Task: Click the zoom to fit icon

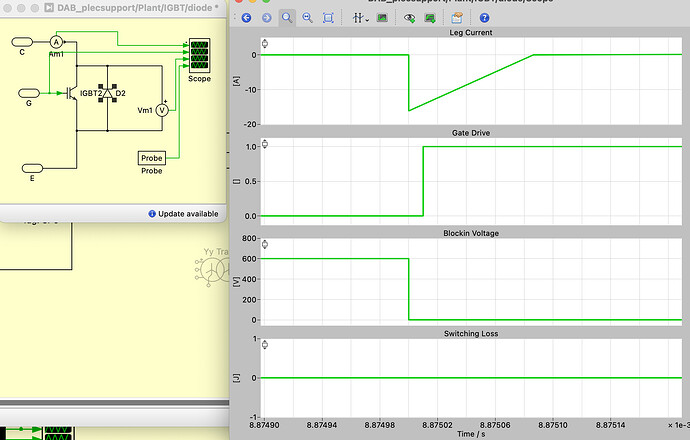Action: 328,18
